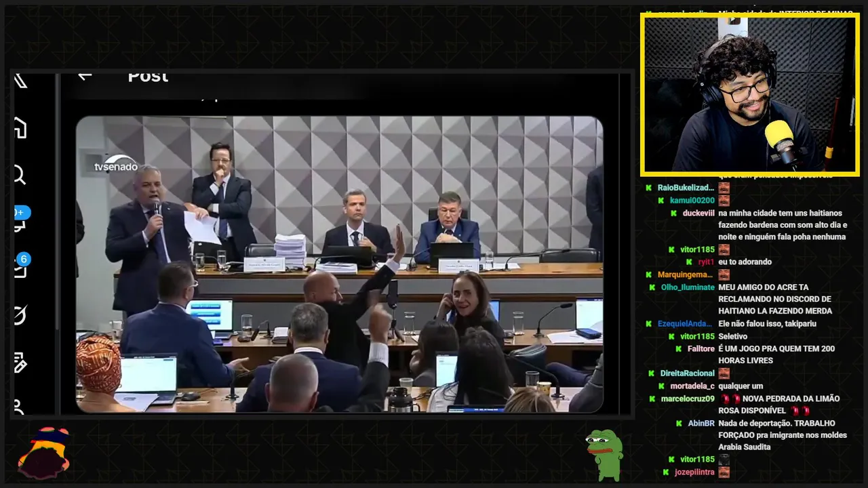Open Notifications with the blue badge
This screenshot has width=868, height=488.
pos(20,218)
